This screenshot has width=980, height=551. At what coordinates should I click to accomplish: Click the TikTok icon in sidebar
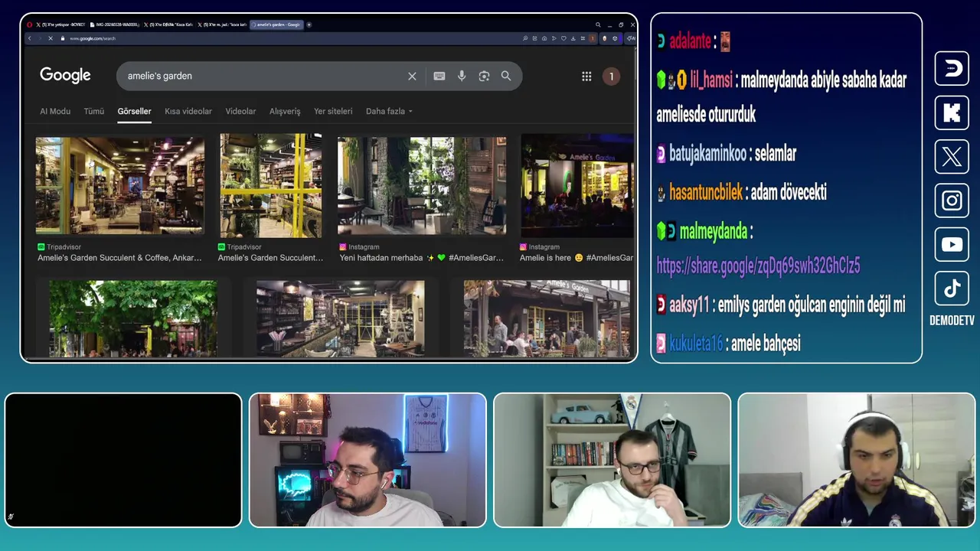coord(952,289)
